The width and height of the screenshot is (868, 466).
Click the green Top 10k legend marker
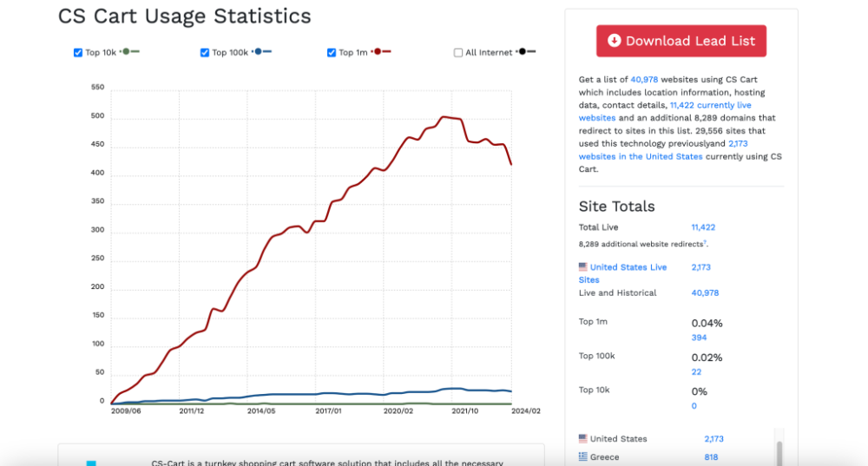131,52
